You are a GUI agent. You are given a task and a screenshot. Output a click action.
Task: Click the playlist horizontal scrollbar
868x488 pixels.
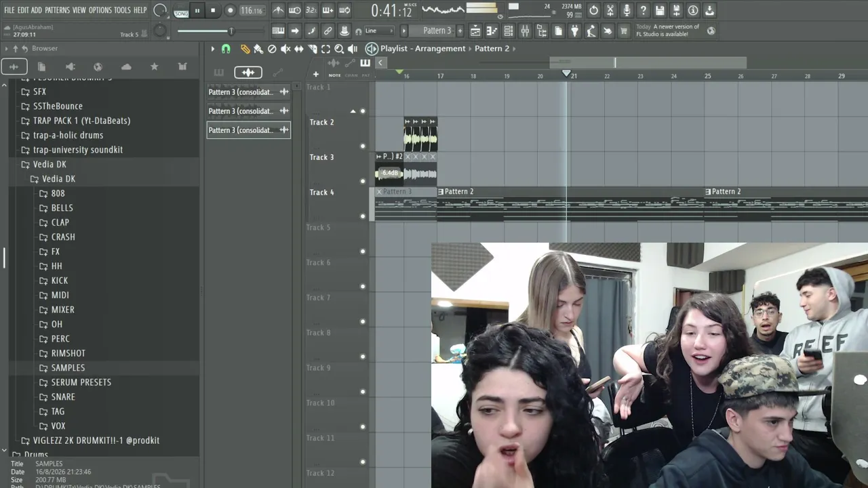pos(648,63)
